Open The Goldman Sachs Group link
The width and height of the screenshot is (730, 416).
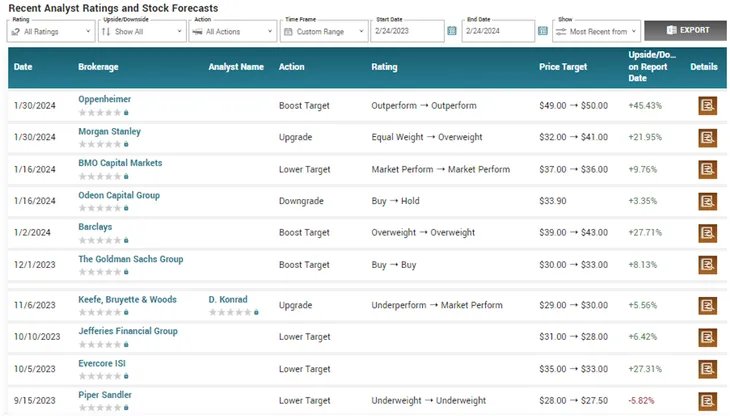131,259
